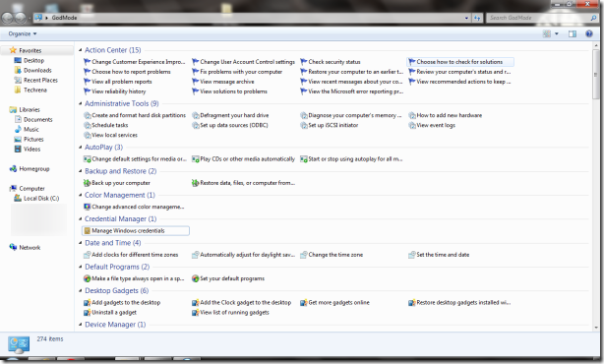Open Fix problems with your computer
Viewport: 604px width, 364px height.
pos(241,72)
